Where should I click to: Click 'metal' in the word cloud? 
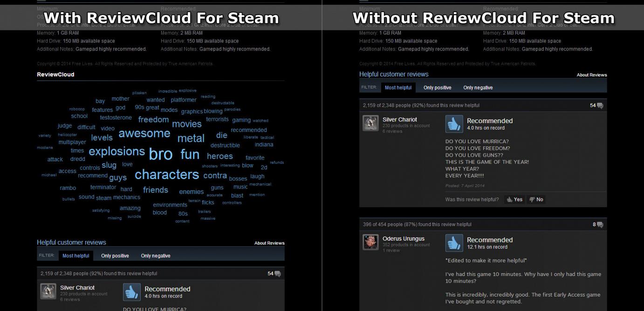tap(191, 138)
